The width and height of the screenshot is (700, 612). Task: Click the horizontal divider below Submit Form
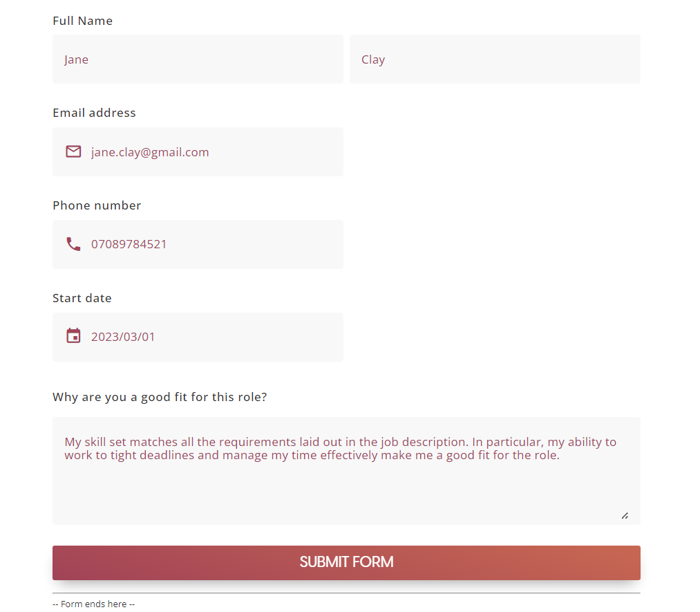346,593
